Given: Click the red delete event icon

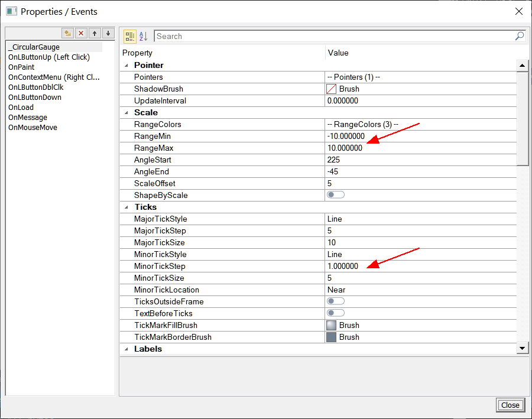Looking at the screenshot, I should coord(81,33).
